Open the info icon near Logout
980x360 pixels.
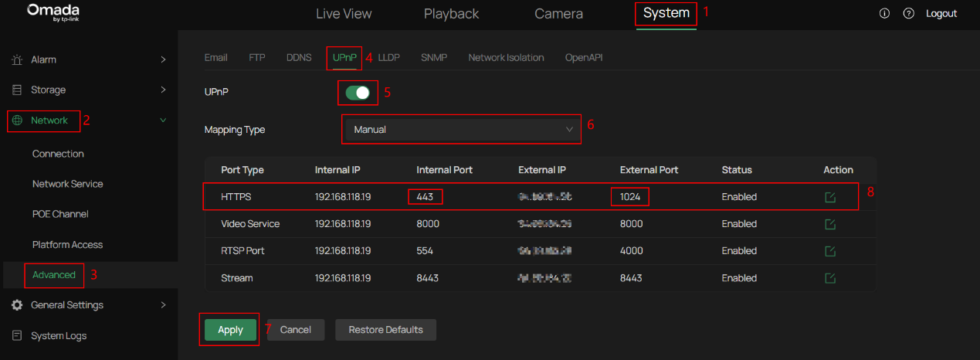click(x=885, y=14)
